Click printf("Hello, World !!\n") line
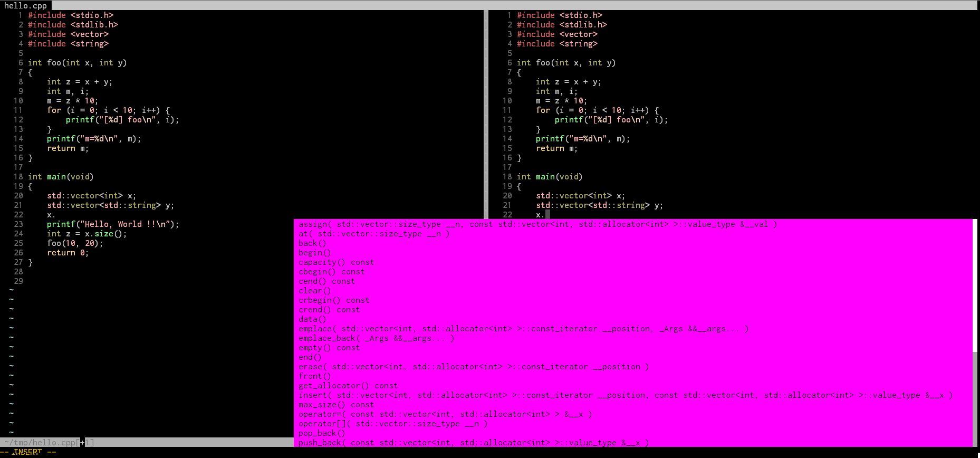This screenshot has height=458, width=980. pyautogui.click(x=113, y=224)
